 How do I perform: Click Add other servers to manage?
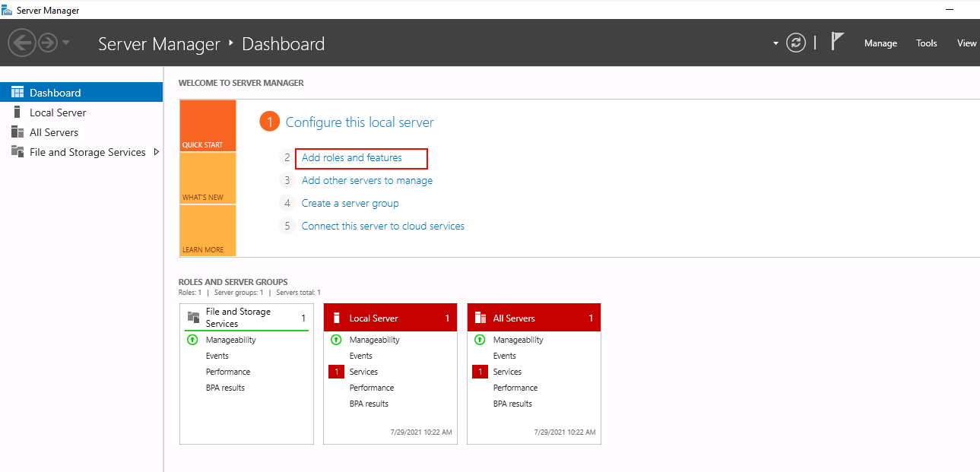pyautogui.click(x=367, y=180)
